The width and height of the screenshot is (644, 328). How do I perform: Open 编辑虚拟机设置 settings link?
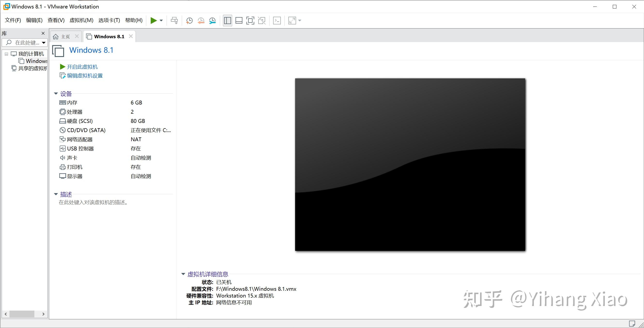pos(84,75)
